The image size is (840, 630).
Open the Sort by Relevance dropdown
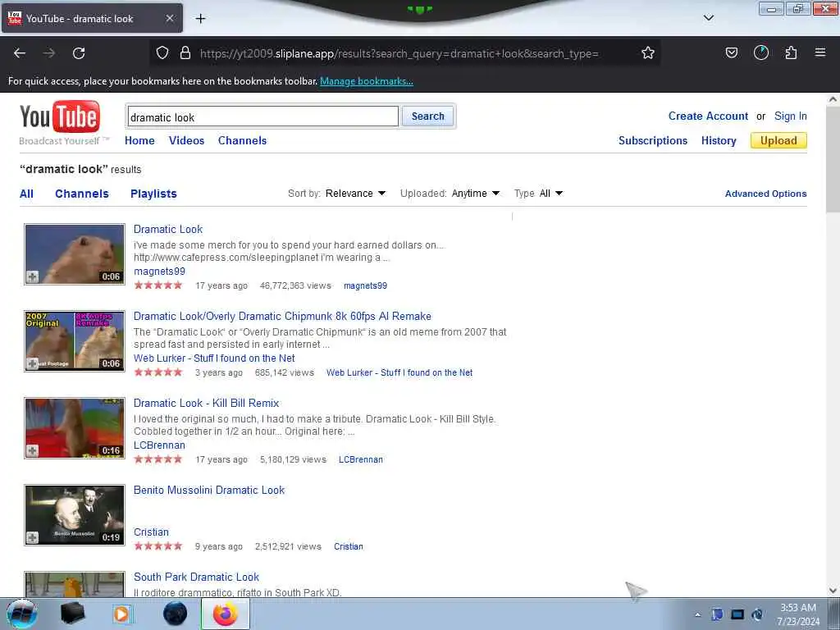pyautogui.click(x=355, y=194)
